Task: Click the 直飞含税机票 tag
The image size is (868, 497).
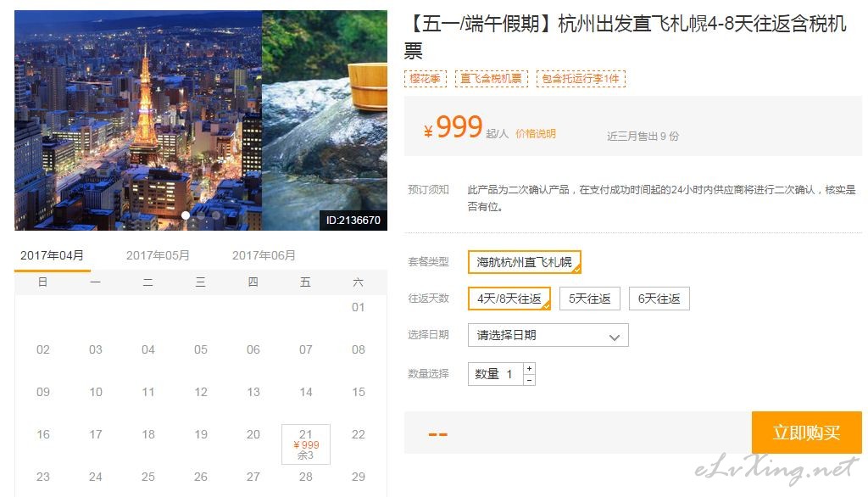Action: pos(491,79)
